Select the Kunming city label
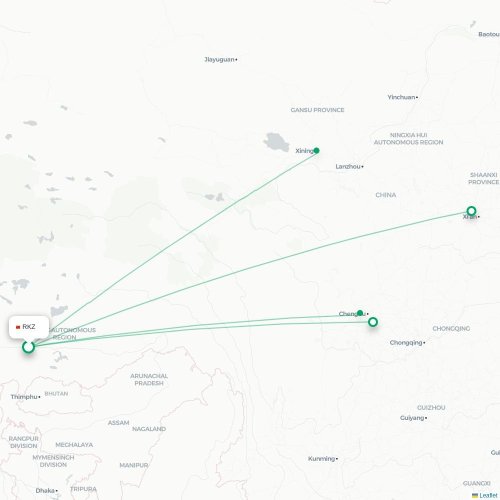 321,459
